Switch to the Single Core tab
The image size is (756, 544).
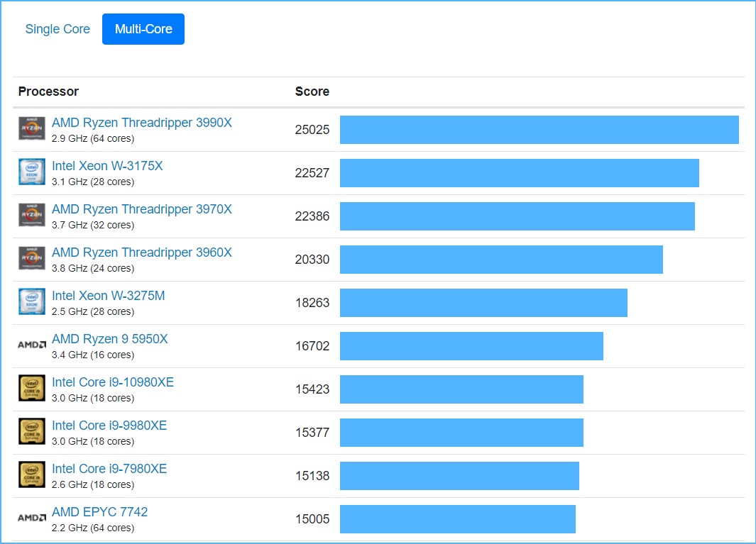(57, 29)
